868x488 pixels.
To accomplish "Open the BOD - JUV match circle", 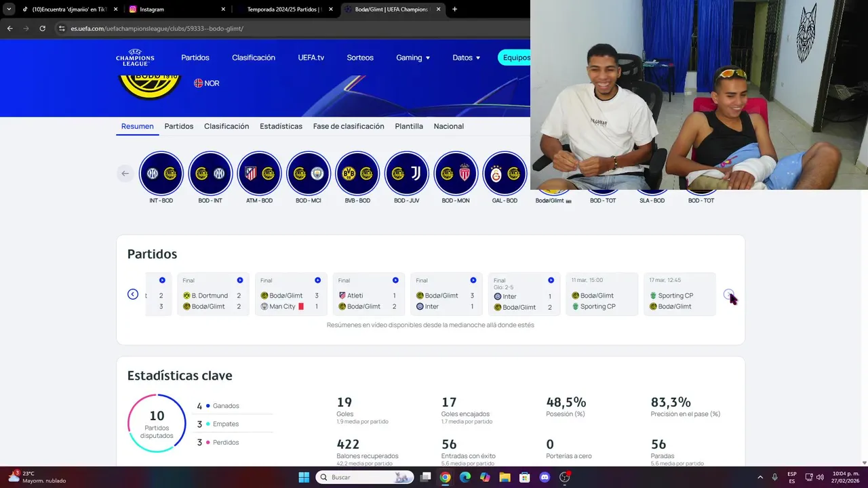I will (x=407, y=173).
